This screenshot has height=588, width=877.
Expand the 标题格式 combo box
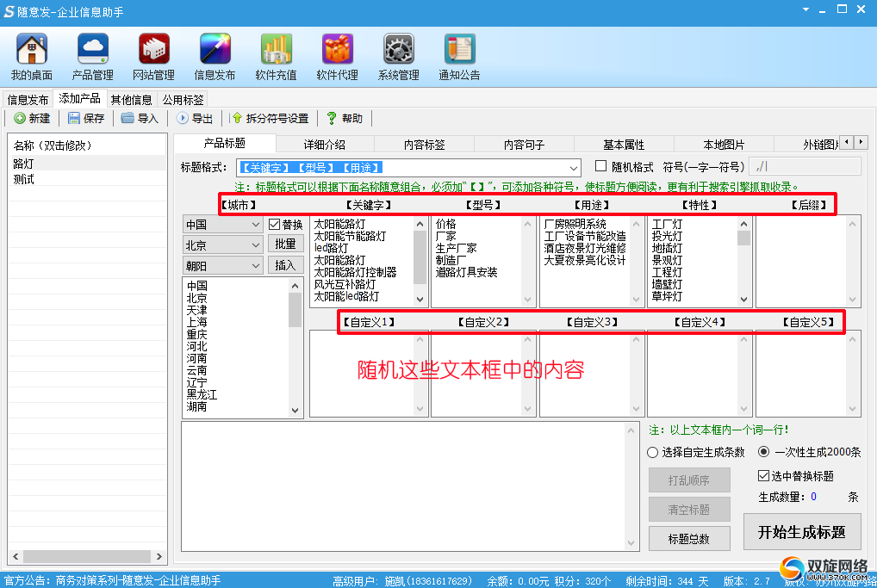pyautogui.click(x=573, y=168)
